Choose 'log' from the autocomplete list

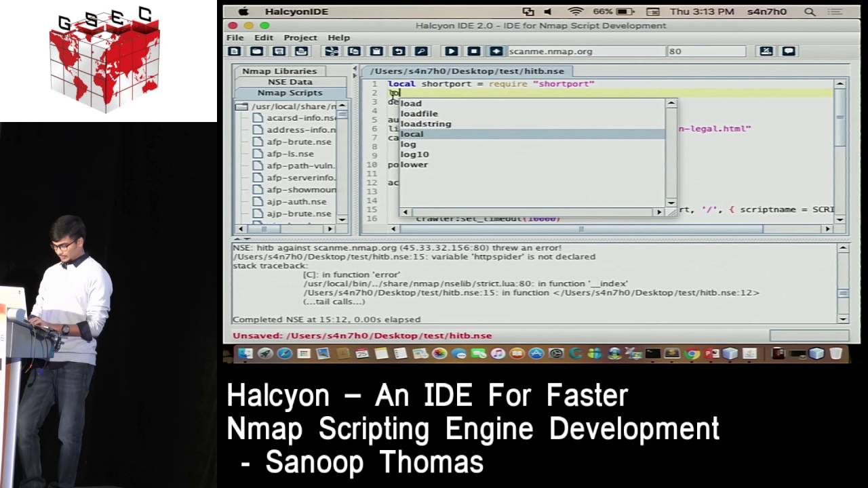pos(532,144)
